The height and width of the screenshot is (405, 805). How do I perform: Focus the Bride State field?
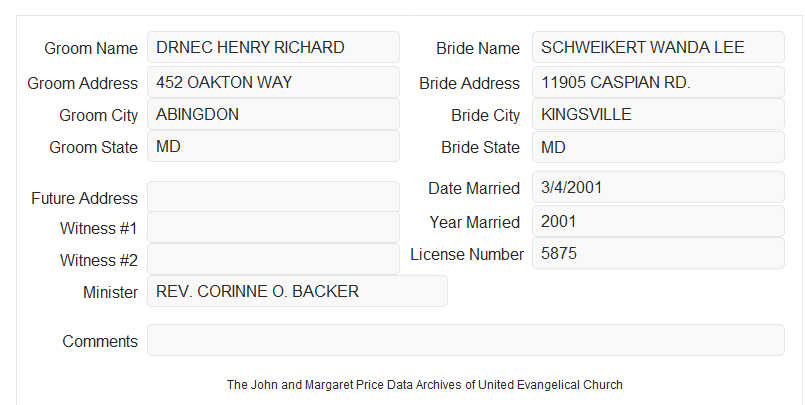(x=658, y=147)
